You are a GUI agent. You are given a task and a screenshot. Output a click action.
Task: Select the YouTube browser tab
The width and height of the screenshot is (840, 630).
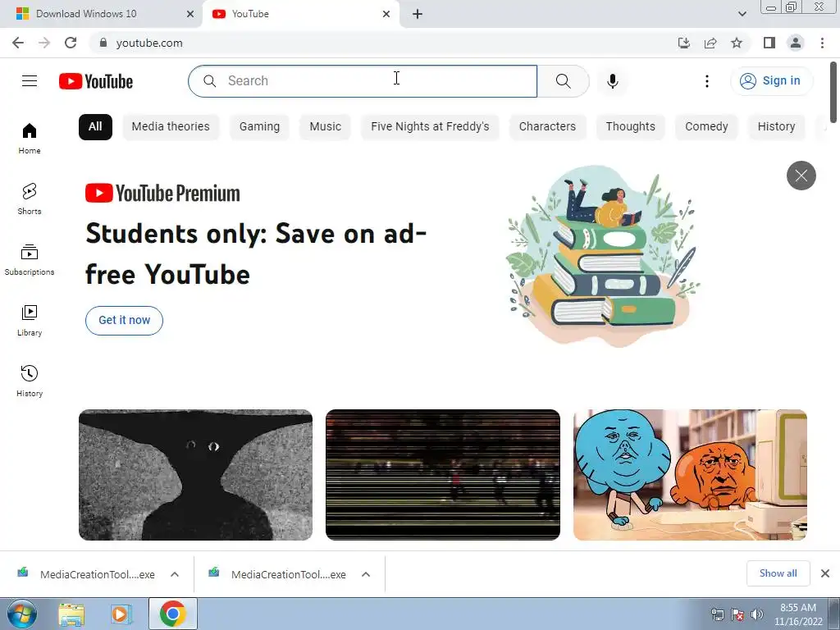(300, 14)
